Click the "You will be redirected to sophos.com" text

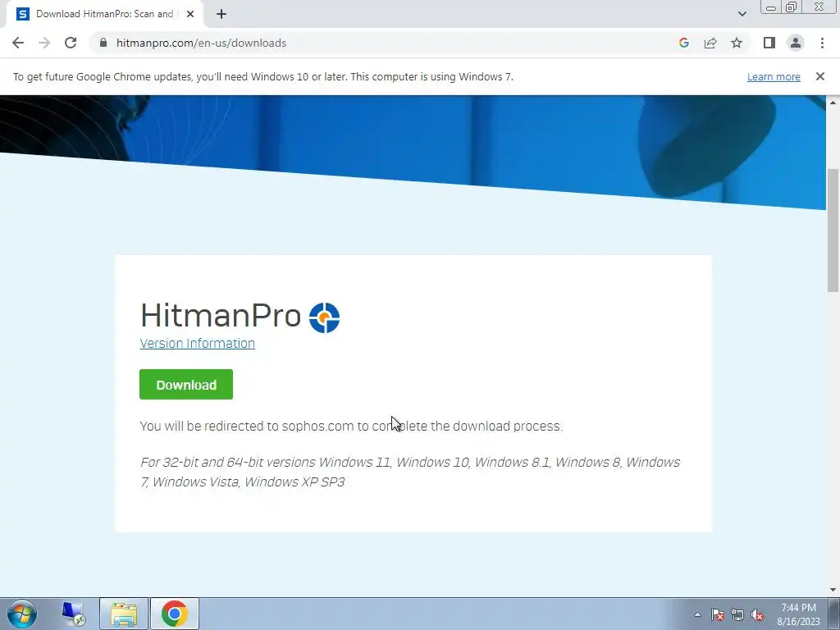click(x=351, y=426)
